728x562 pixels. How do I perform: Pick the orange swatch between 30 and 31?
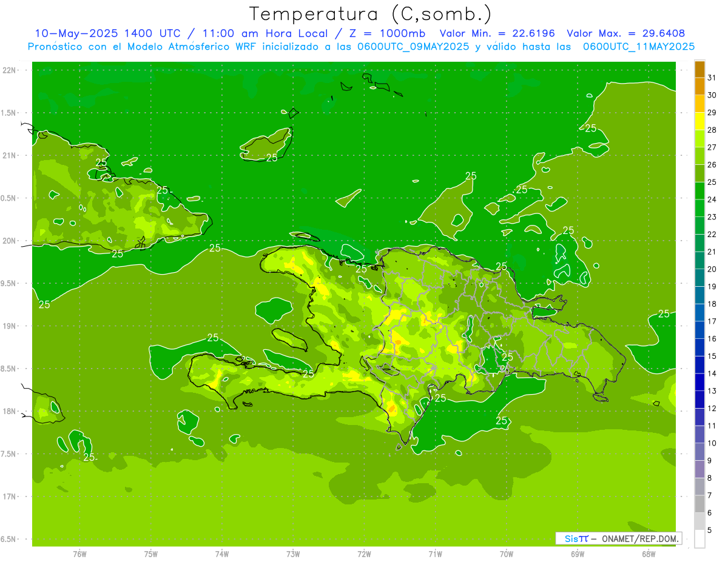tap(699, 87)
